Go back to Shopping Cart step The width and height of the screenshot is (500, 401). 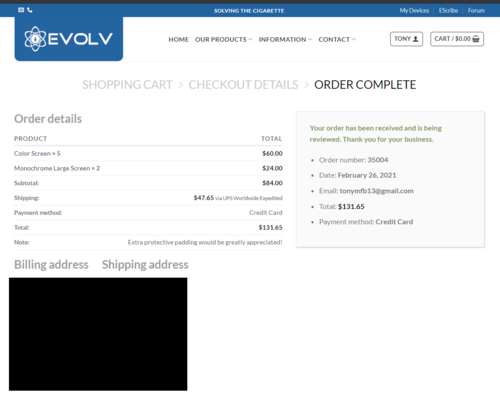127,85
